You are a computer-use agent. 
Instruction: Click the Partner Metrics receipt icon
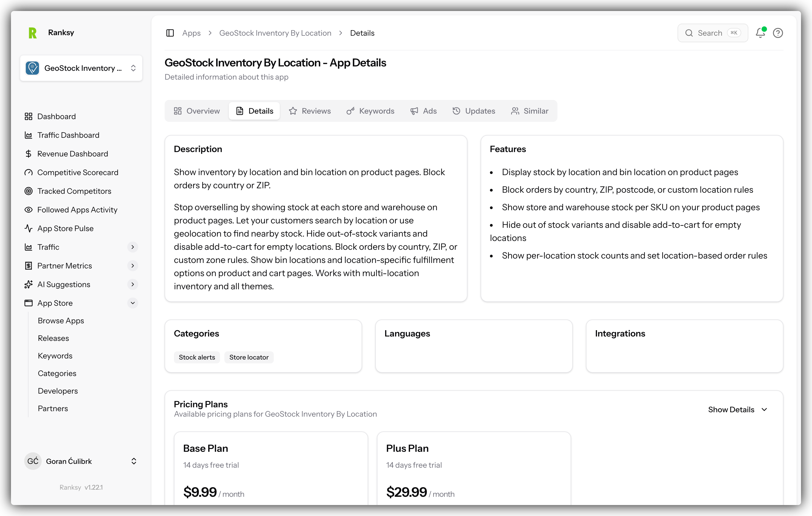pyautogui.click(x=28, y=266)
